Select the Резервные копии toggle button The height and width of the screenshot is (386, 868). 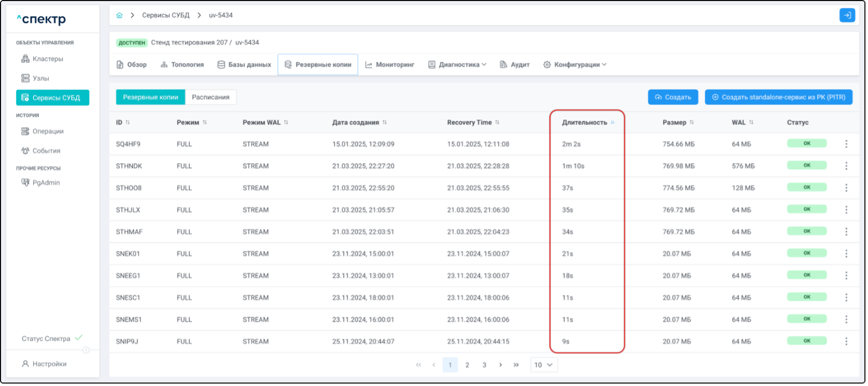150,97
